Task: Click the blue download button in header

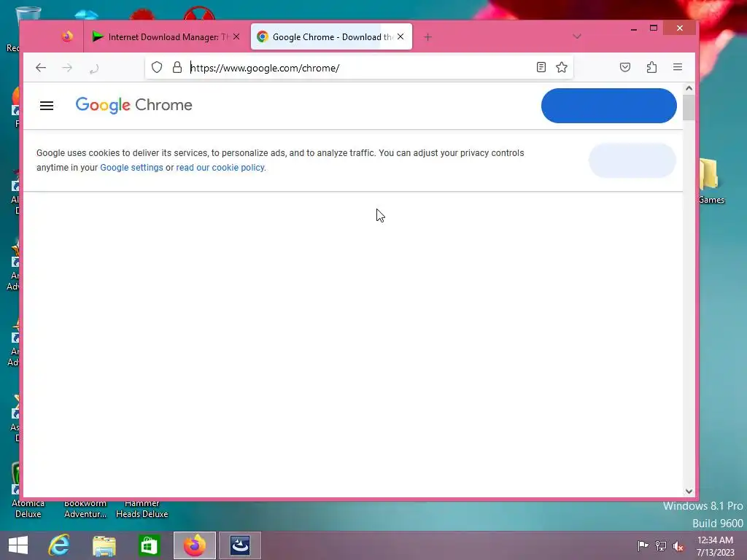Action: tap(609, 106)
